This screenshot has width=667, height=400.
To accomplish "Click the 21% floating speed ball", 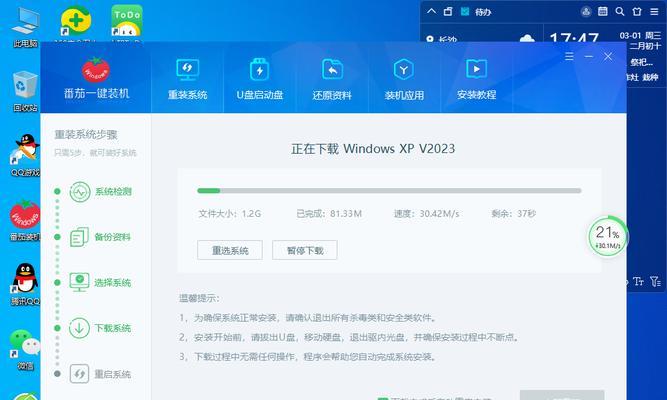I will [x=607, y=237].
